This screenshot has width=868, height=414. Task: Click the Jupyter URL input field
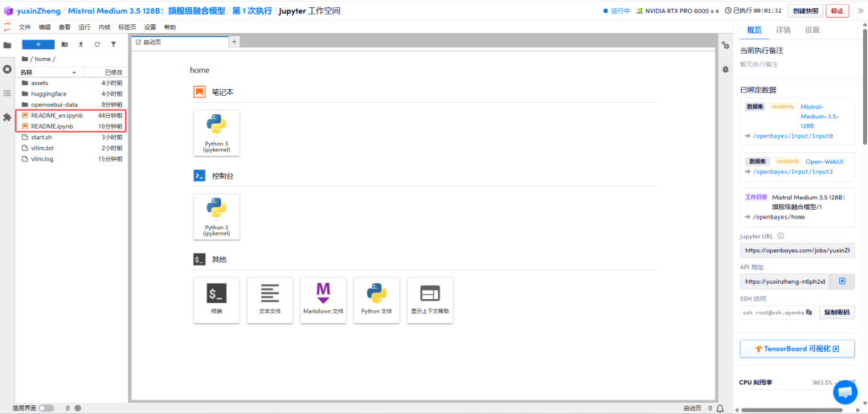(797, 250)
